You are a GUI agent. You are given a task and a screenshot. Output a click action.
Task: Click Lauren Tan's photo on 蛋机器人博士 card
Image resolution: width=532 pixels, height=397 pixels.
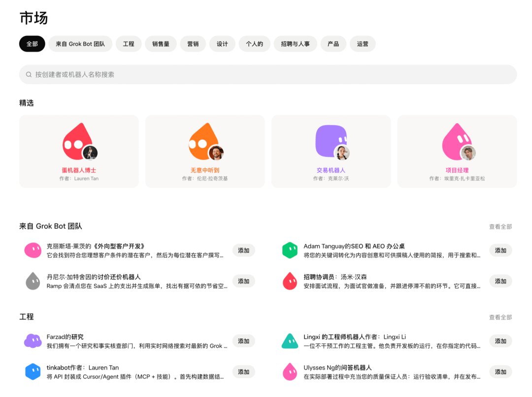pos(90,153)
